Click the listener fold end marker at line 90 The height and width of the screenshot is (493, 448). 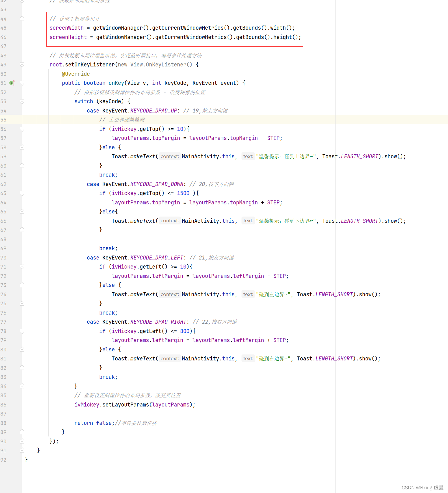pos(22,441)
